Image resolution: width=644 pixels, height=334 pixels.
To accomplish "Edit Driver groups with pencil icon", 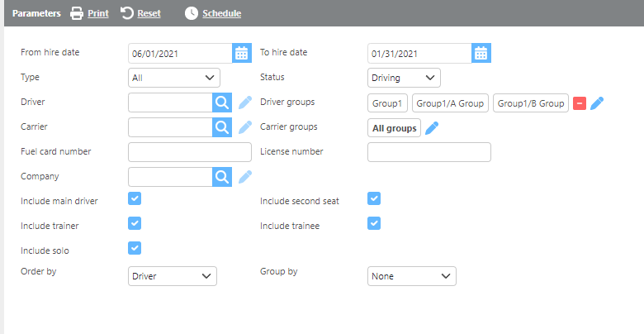I will (x=597, y=103).
